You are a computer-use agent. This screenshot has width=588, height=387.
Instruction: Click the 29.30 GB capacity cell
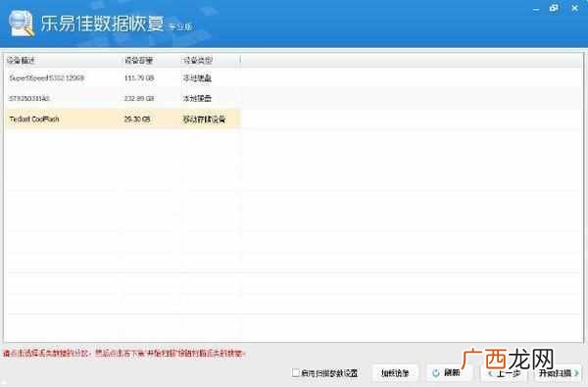137,120
